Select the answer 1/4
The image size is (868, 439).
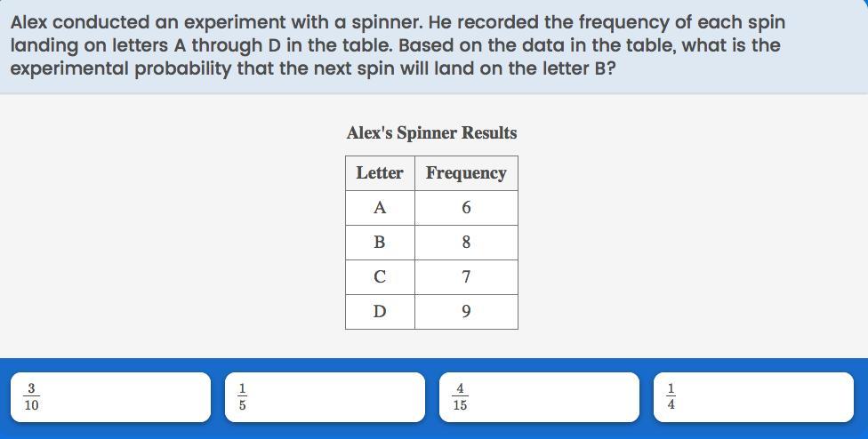pyautogui.click(x=753, y=397)
